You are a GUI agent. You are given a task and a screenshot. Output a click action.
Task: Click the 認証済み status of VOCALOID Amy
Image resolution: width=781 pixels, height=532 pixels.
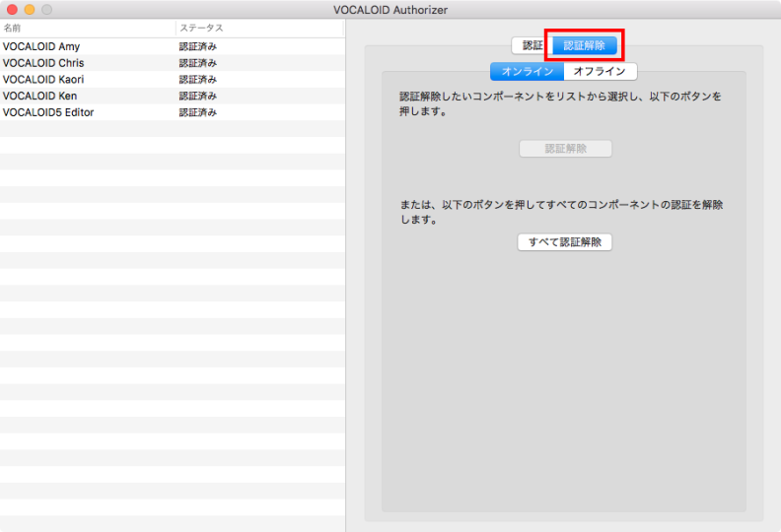(197, 46)
